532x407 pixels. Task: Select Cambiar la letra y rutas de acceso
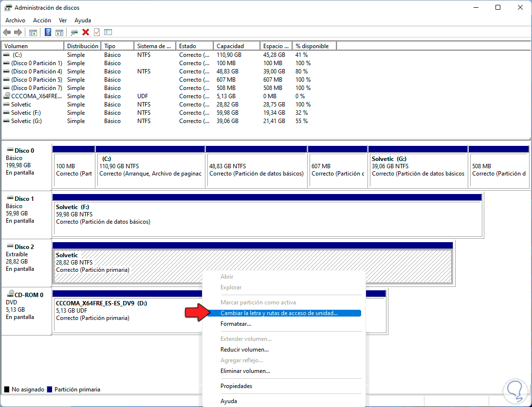279,313
